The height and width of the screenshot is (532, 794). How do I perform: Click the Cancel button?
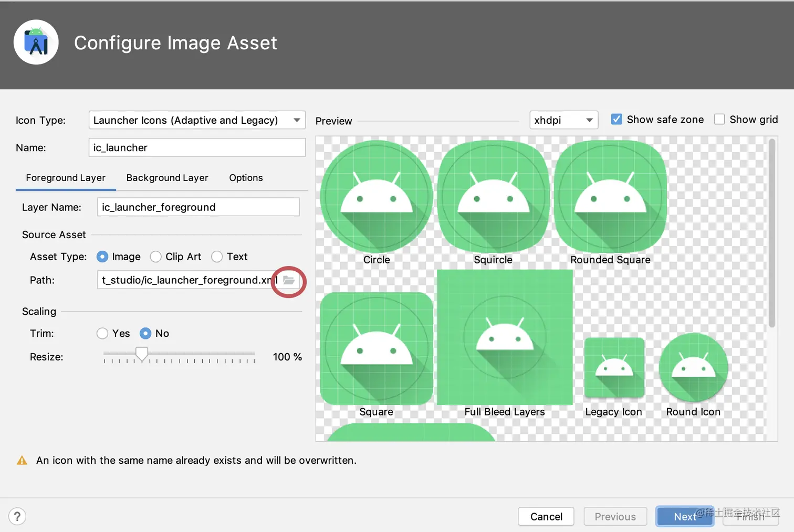546,517
